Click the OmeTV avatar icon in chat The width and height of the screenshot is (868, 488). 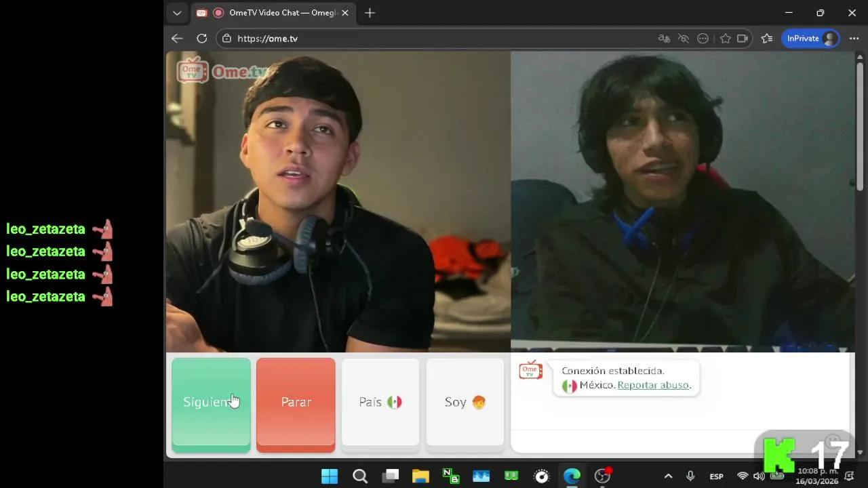(531, 370)
